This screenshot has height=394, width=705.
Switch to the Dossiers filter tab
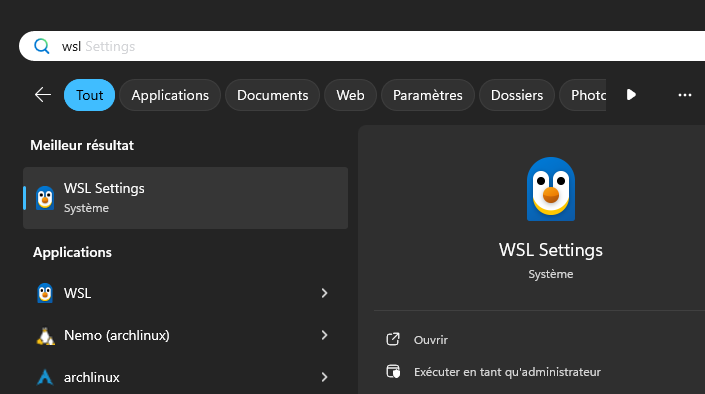(517, 95)
